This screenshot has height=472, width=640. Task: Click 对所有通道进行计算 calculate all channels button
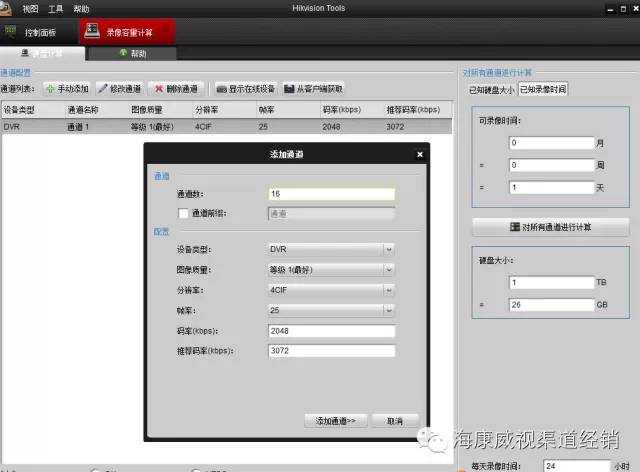549,227
